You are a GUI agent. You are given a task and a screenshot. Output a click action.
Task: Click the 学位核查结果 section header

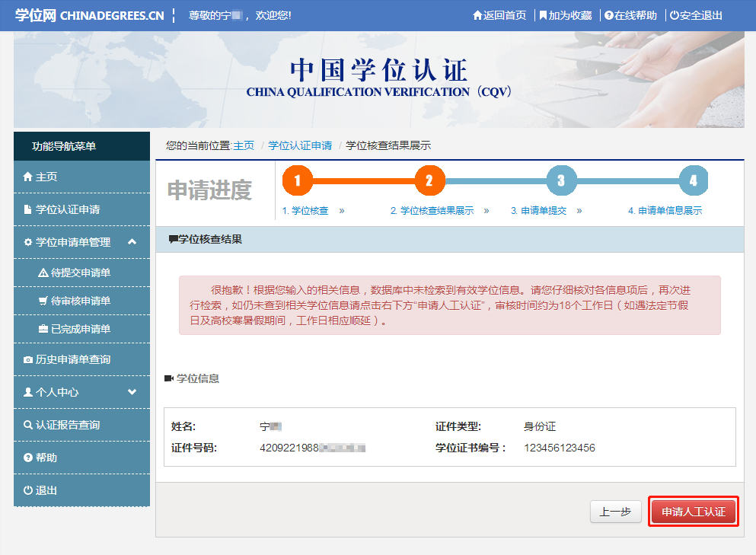(450, 240)
